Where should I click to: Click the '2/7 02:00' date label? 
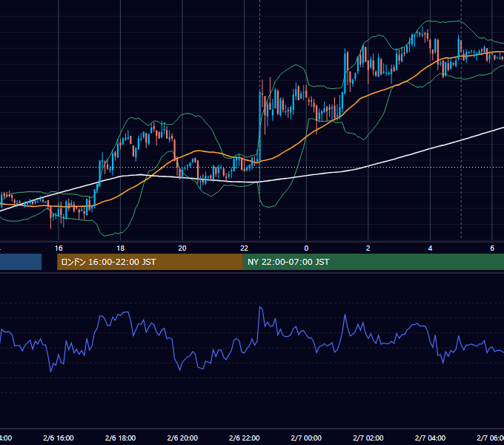pos(368,438)
